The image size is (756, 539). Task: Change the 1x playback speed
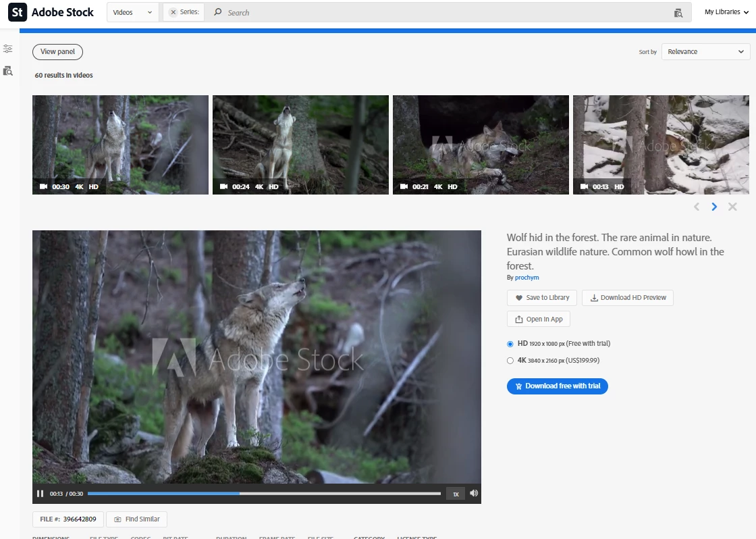point(456,494)
